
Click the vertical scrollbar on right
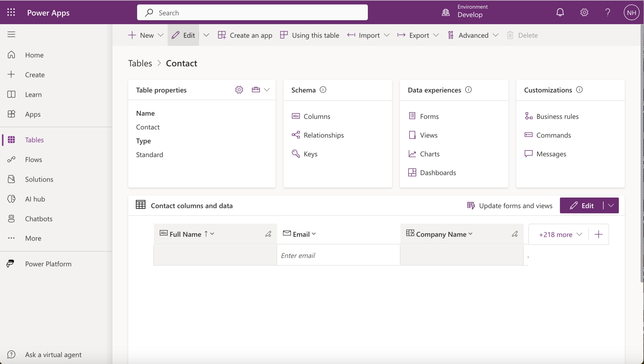pos(641,151)
